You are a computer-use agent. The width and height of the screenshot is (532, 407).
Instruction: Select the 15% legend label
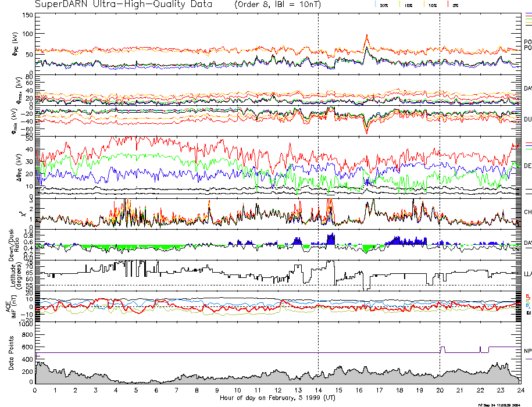click(408, 5)
